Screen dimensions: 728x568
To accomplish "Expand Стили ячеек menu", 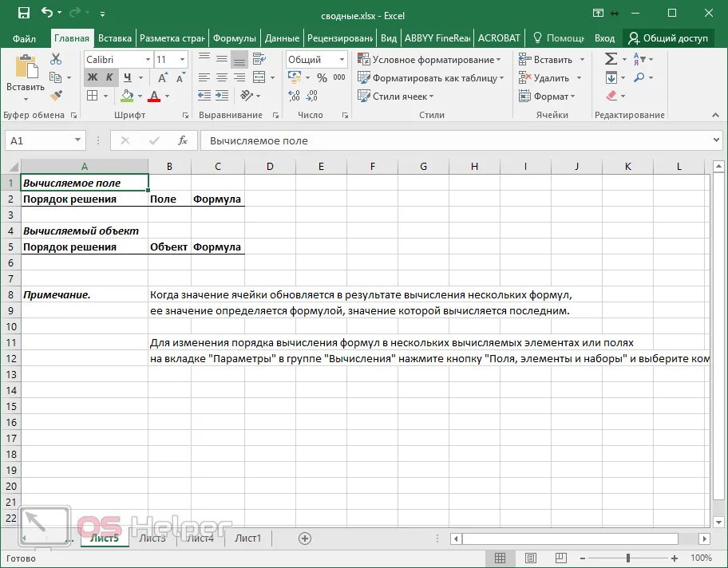I will pos(396,96).
